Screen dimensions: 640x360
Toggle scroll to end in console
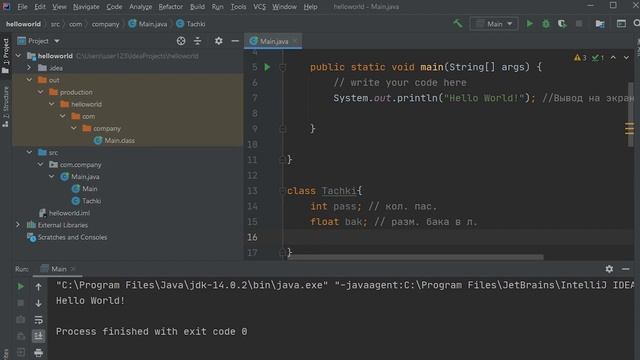point(38,336)
